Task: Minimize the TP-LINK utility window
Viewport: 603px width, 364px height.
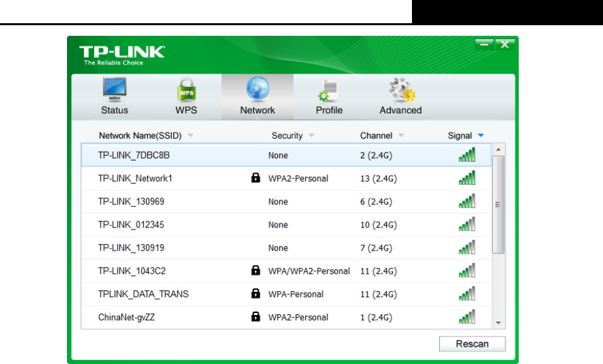Action: (x=484, y=44)
